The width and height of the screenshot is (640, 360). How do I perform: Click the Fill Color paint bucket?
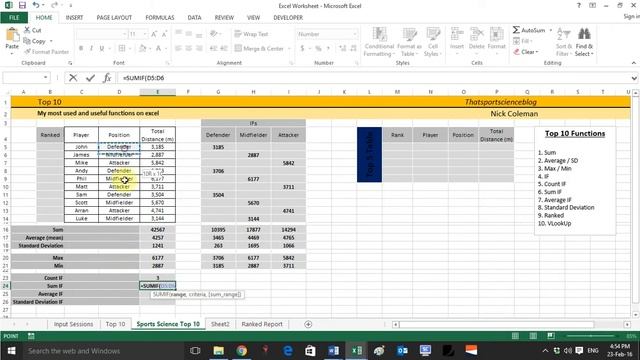[x=142, y=48]
